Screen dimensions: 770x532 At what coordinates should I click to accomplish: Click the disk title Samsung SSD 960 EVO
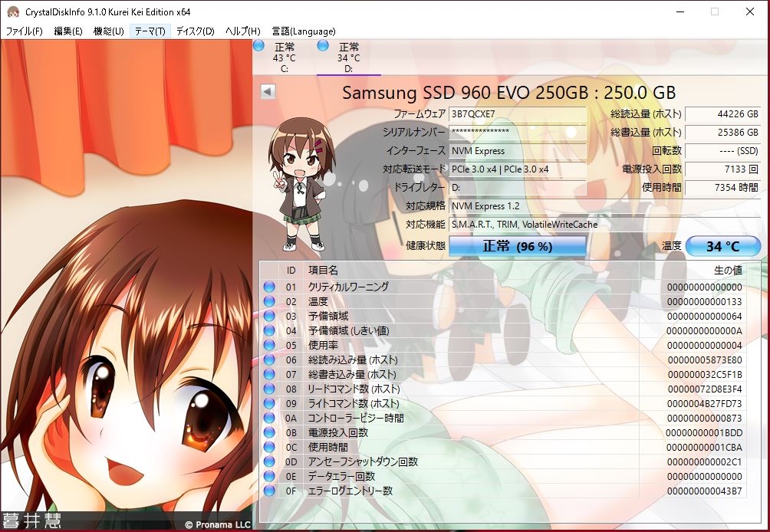[508, 92]
